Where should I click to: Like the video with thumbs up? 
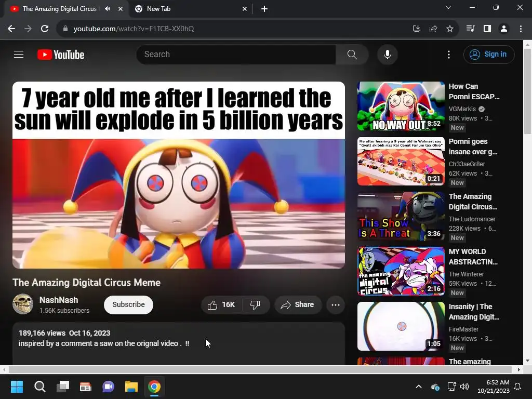pyautogui.click(x=222, y=304)
